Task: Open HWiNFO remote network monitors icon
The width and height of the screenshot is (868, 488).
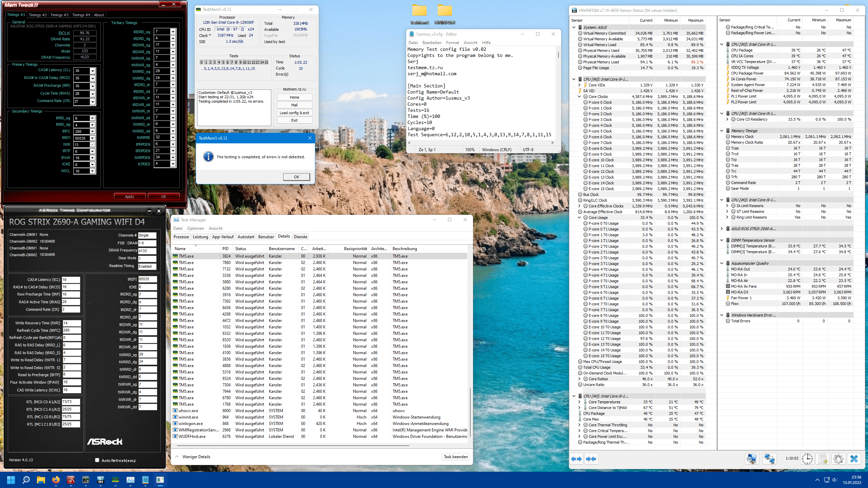Action: click(769, 459)
